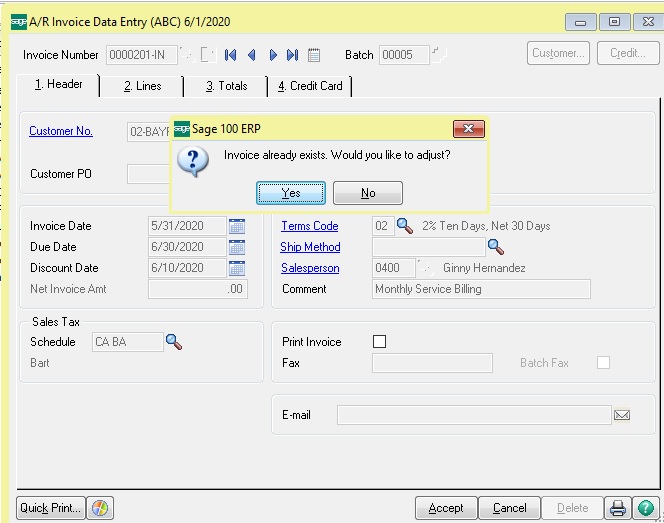The image size is (664, 523).
Task: Click No in the Sage dialog
Action: click(368, 193)
